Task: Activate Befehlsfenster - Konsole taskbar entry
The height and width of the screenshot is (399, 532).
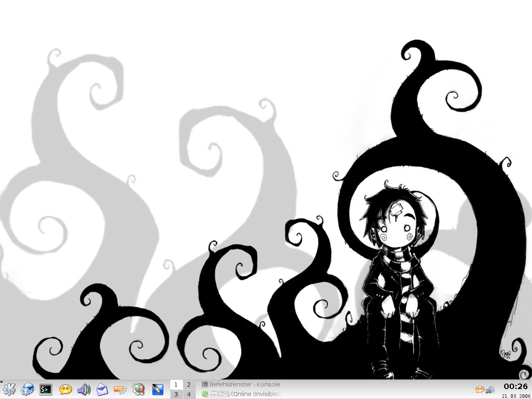Action: coord(241,384)
